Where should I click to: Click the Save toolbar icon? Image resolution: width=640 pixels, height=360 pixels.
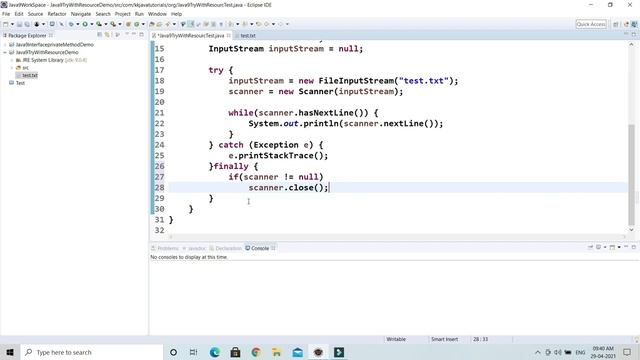[19, 24]
